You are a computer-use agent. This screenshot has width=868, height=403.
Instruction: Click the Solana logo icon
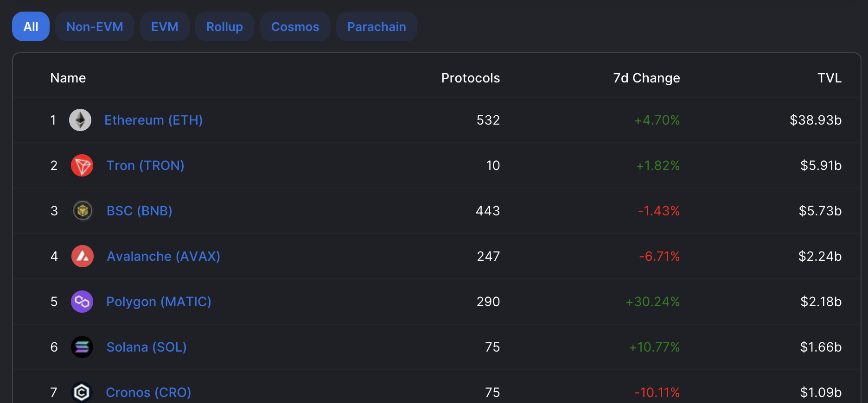[x=82, y=347]
